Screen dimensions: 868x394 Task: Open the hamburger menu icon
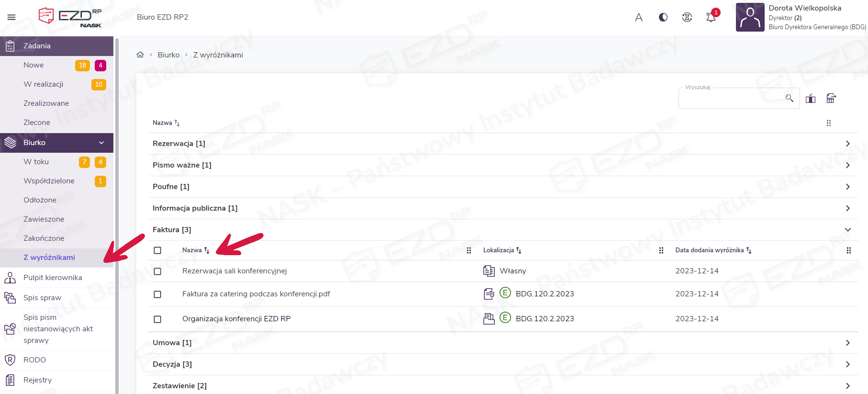pyautogui.click(x=11, y=17)
